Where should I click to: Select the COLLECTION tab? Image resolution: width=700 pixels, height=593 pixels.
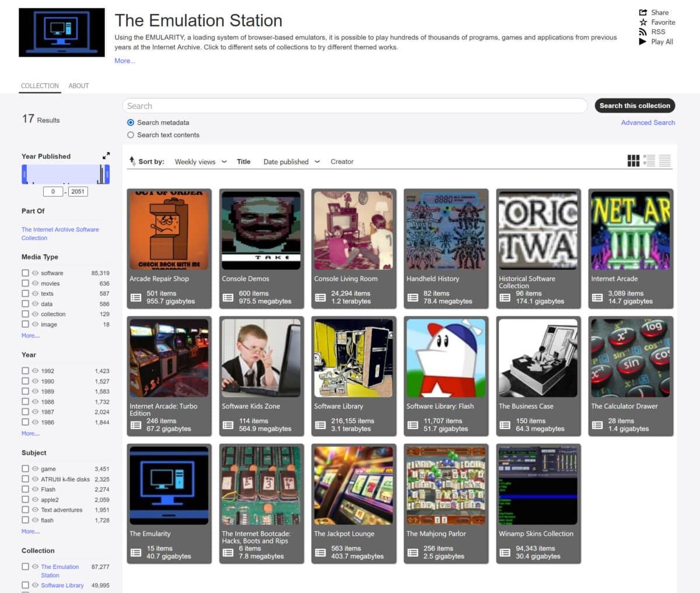coord(40,86)
